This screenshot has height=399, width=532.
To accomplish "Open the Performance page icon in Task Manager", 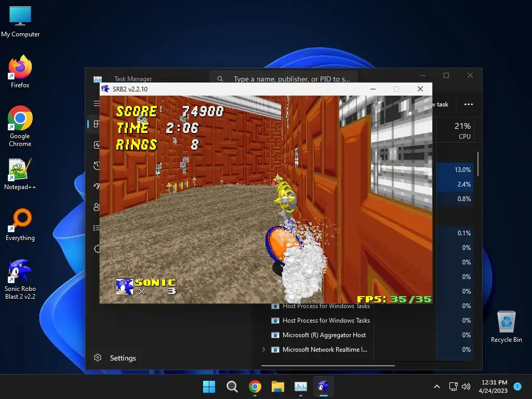I will tap(97, 145).
